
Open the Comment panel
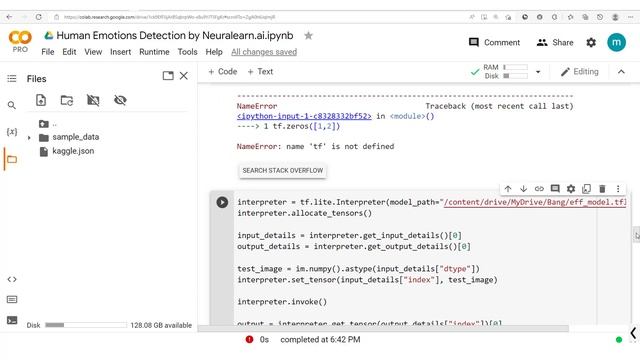494,42
